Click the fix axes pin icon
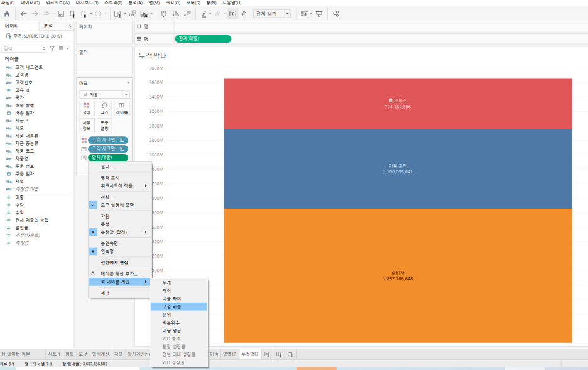 [x=244, y=14]
